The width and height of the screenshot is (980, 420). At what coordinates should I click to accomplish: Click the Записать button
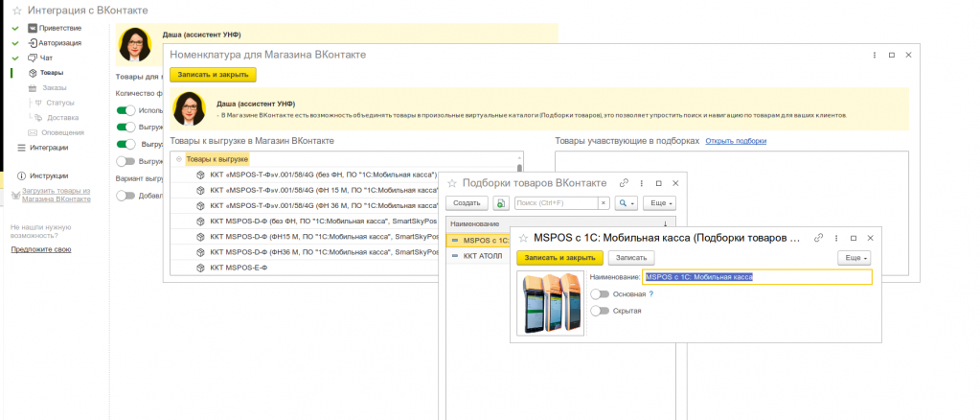tap(631, 258)
